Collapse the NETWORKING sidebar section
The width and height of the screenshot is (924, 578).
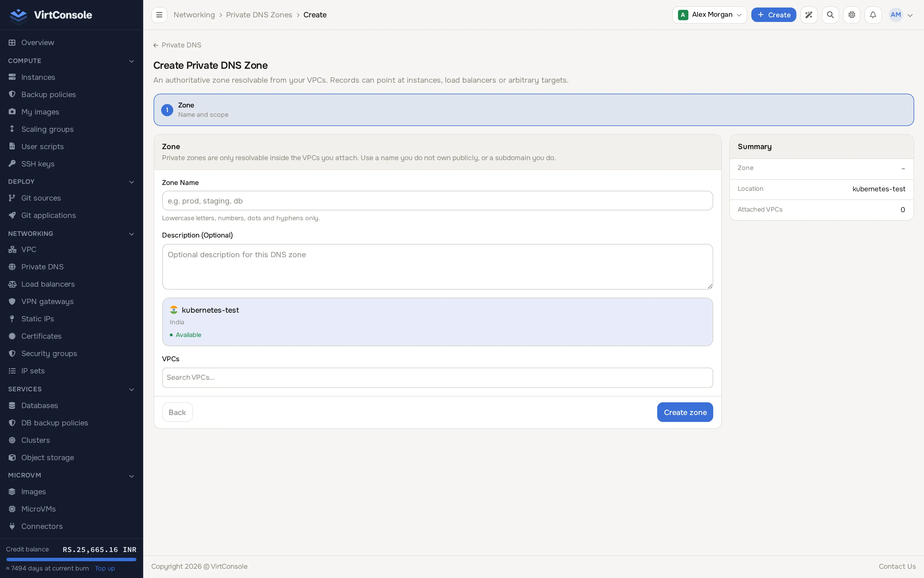coord(131,234)
